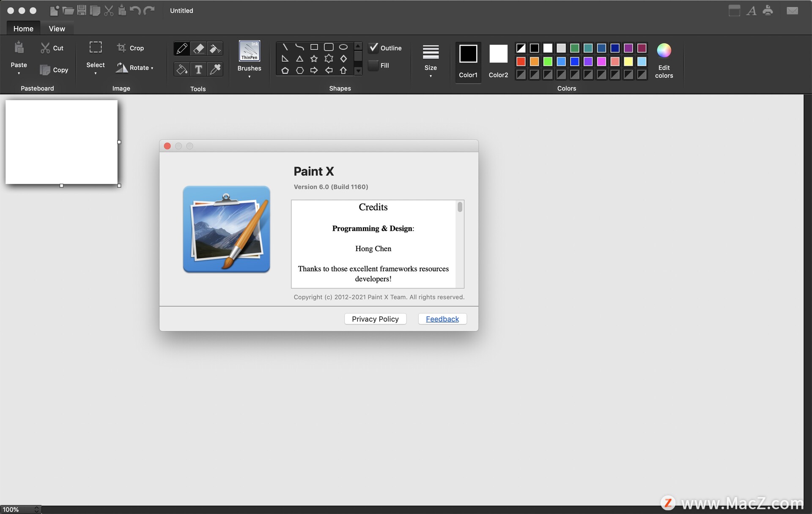
Task: Choose the up arrow shape
Action: pos(343,71)
